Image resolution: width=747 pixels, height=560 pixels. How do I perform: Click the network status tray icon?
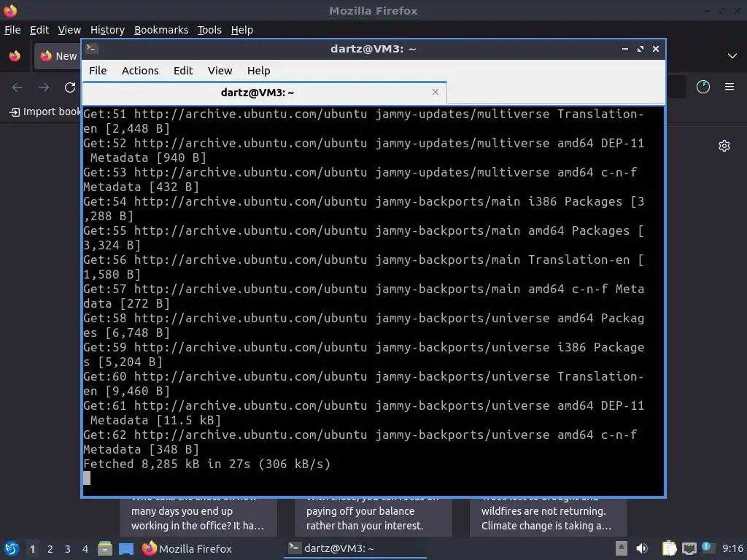click(x=689, y=549)
